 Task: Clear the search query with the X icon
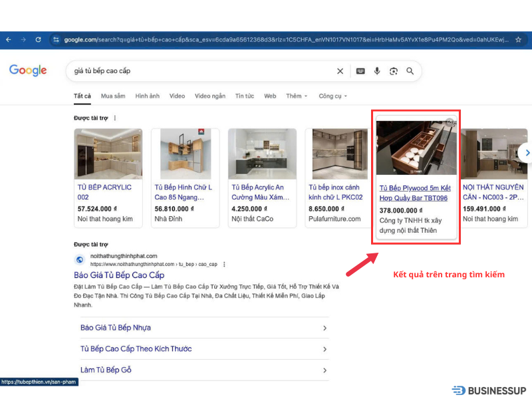coord(340,70)
